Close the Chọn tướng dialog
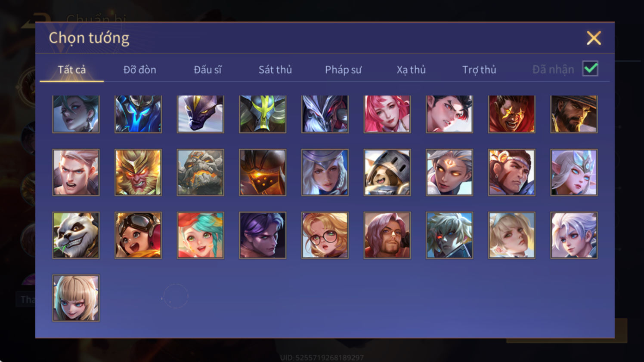Viewport: 644px width, 362px height. 594,38
